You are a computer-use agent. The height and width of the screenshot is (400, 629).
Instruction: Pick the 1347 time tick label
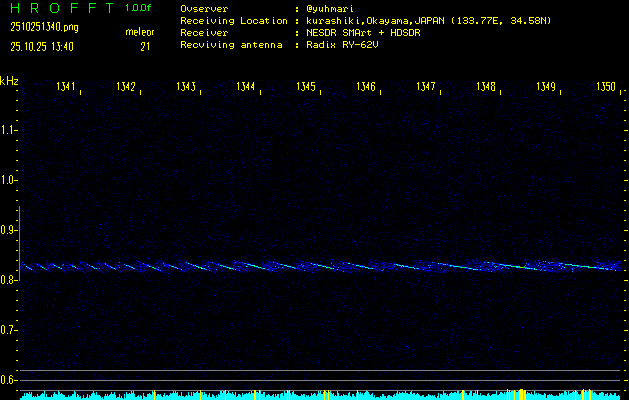pos(426,88)
